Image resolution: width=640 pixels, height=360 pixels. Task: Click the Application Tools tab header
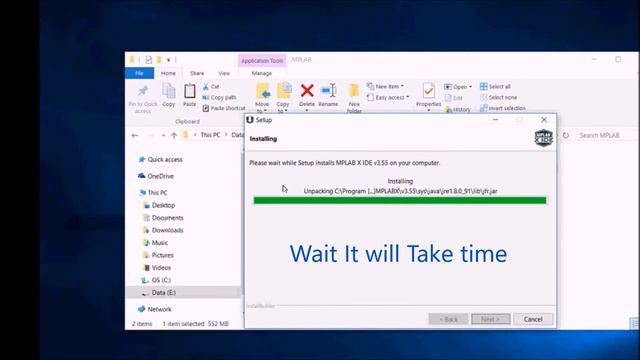(x=262, y=60)
